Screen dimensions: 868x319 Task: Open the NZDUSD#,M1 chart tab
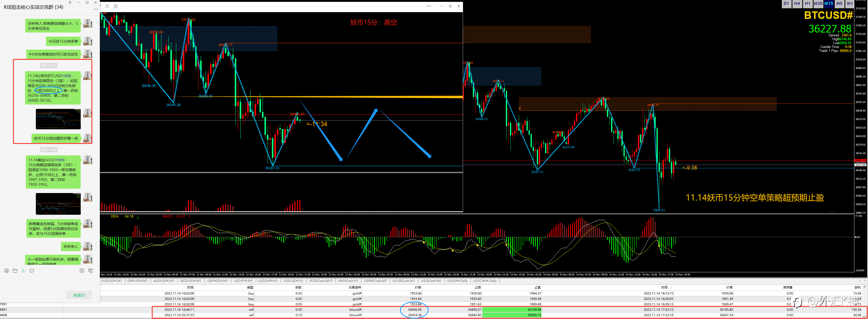click(190, 281)
